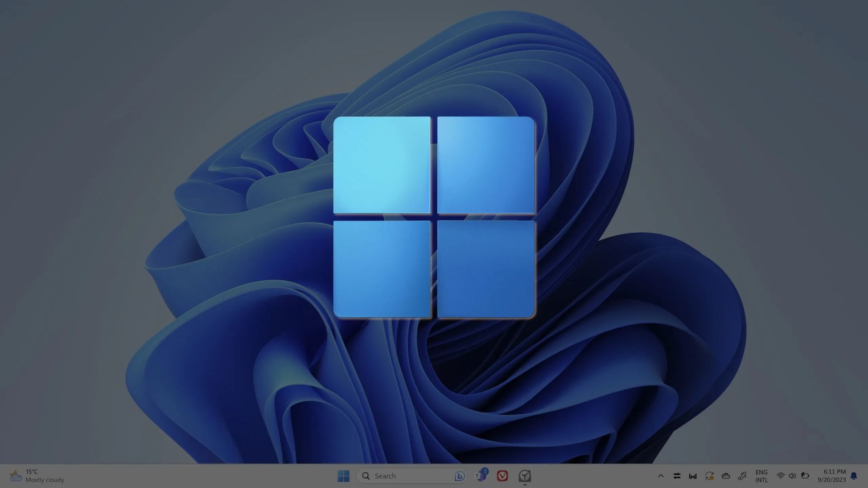
Task: Switch keyboard layout via ENG INTL
Action: point(762,476)
